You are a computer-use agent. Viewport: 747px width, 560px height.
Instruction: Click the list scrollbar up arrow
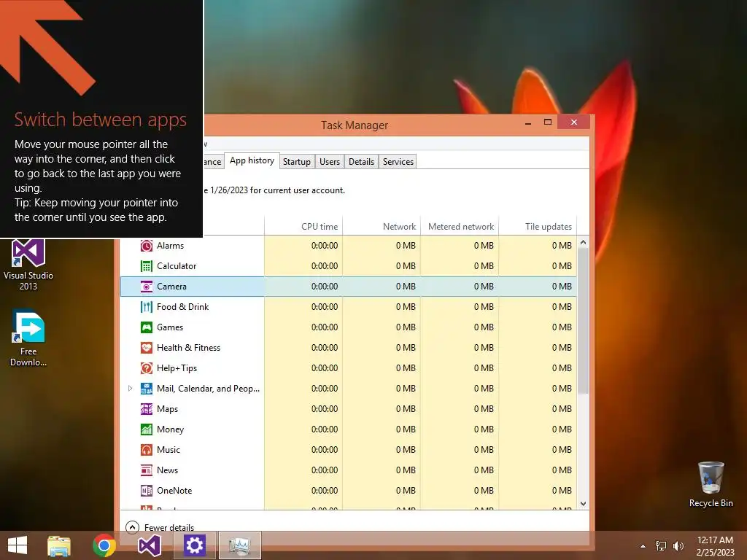click(583, 242)
